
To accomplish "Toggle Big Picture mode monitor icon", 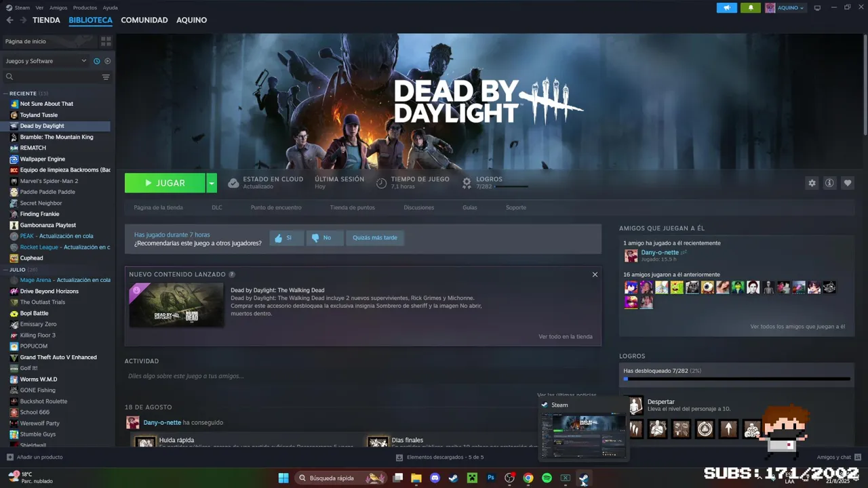I will tap(817, 7).
